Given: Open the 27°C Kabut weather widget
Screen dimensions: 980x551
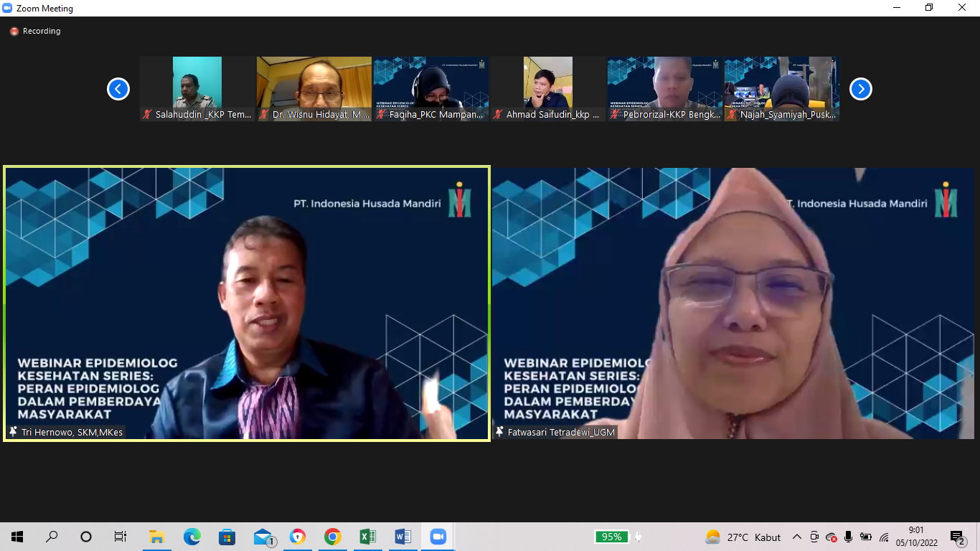Looking at the screenshot, I should click(x=743, y=537).
